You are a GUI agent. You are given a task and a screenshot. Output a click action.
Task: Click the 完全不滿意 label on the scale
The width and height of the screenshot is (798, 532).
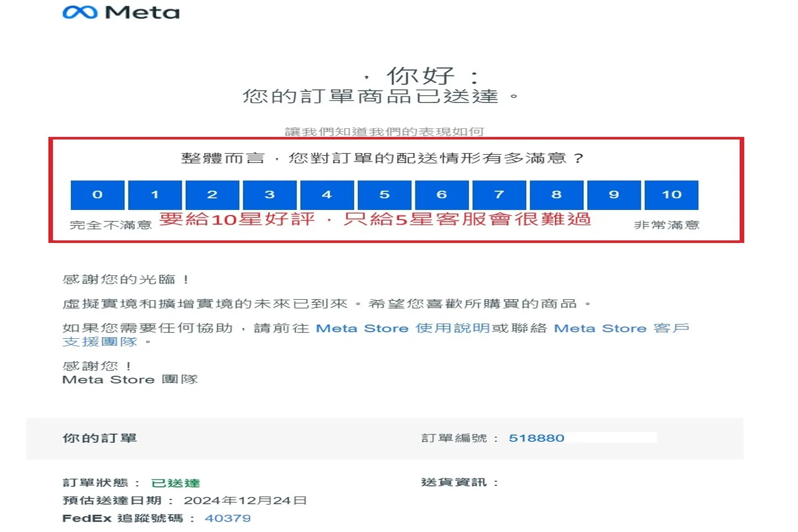pos(111,225)
